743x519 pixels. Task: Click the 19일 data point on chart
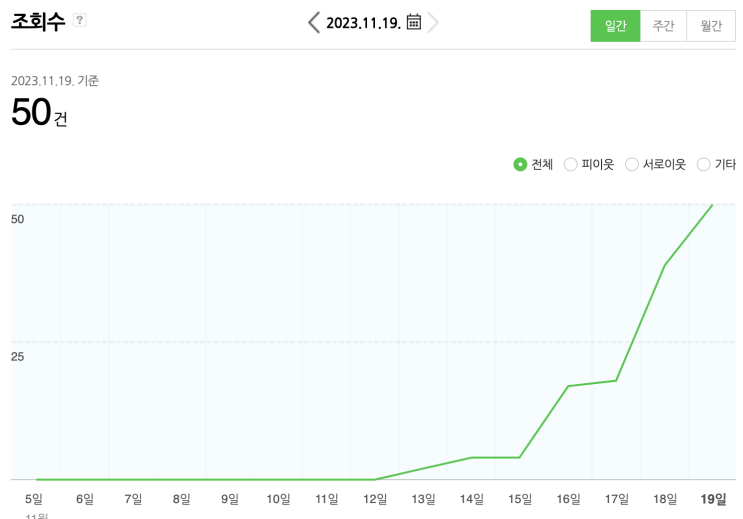[712, 205]
